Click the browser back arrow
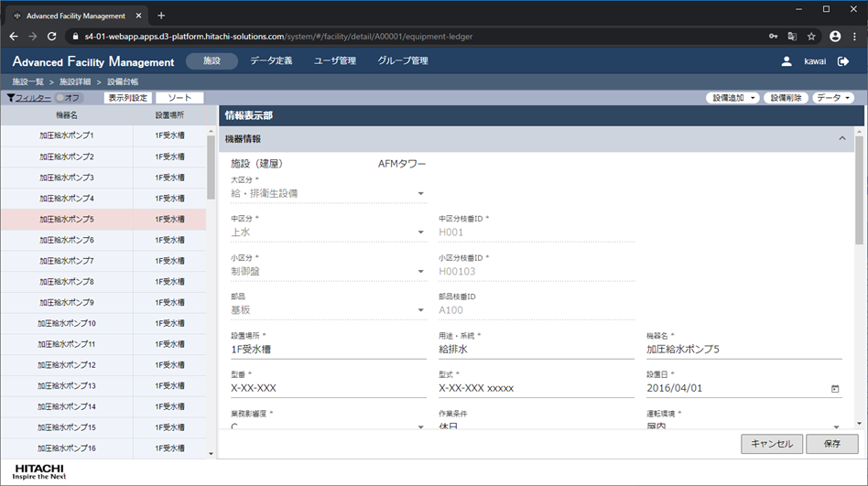This screenshot has height=486, width=868. click(14, 37)
